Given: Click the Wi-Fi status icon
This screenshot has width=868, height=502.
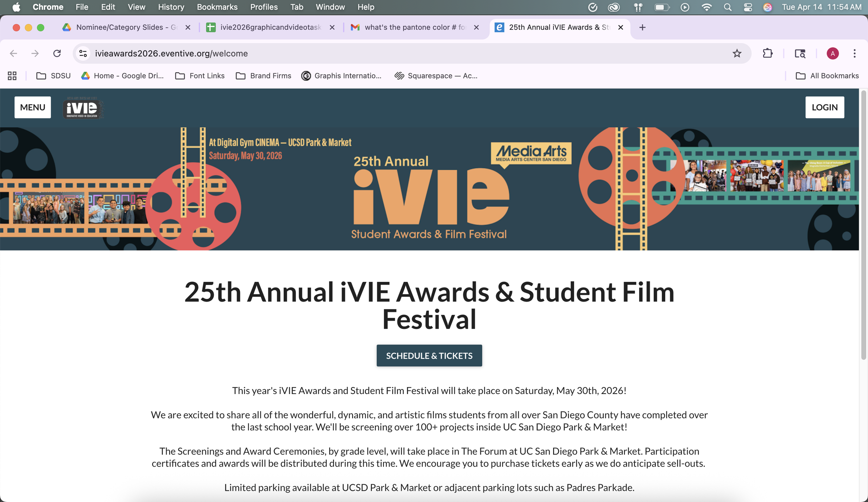Looking at the screenshot, I should pyautogui.click(x=707, y=7).
